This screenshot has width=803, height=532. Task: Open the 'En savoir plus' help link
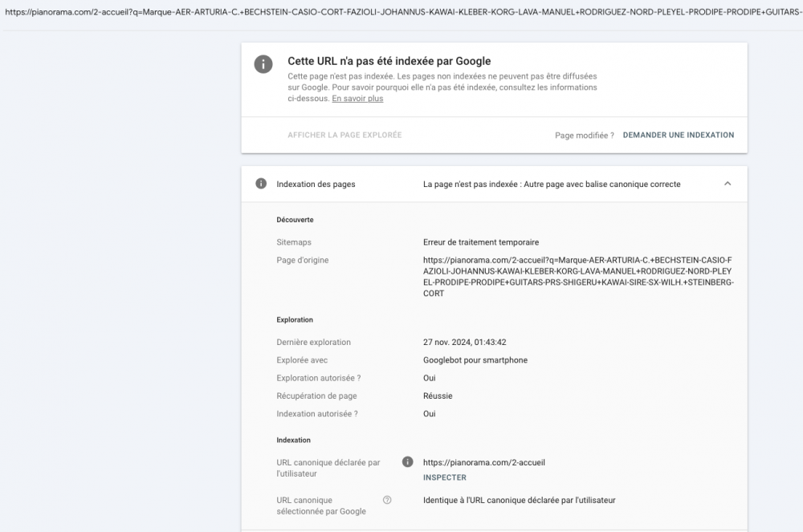(x=357, y=98)
